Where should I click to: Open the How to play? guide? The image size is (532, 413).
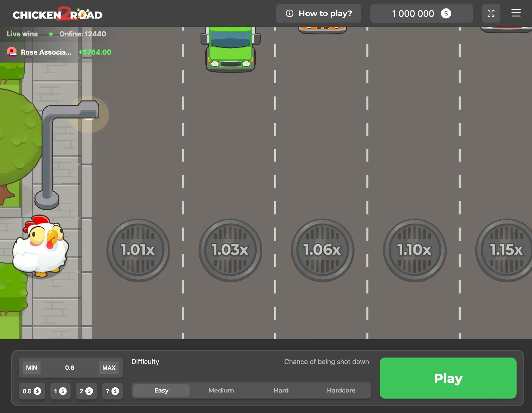coord(318,13)
